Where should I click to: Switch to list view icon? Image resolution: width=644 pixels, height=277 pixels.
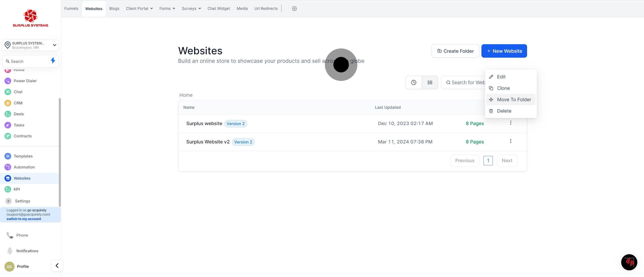point(430,82)
